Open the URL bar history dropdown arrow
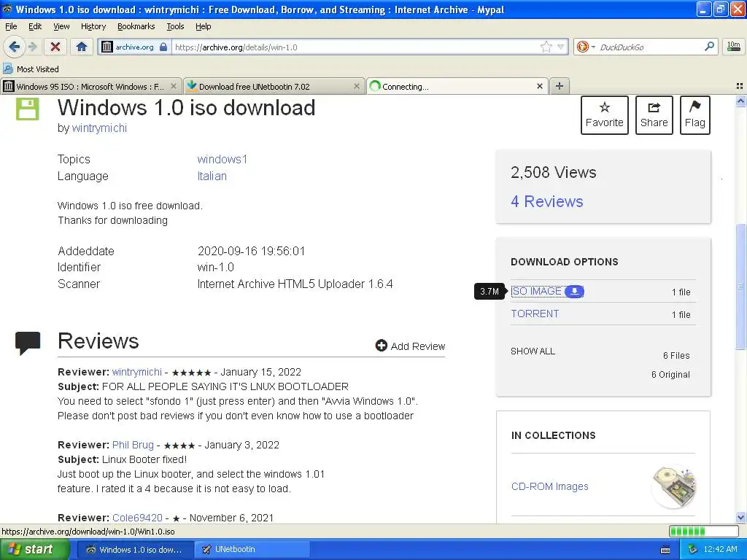747x560 pixels. point(561,47)
